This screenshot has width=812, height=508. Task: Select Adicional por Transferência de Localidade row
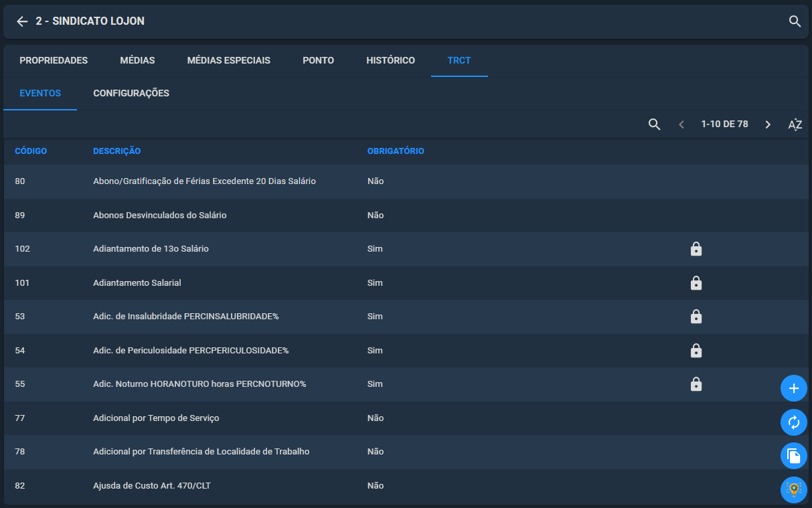coord(406,452)
